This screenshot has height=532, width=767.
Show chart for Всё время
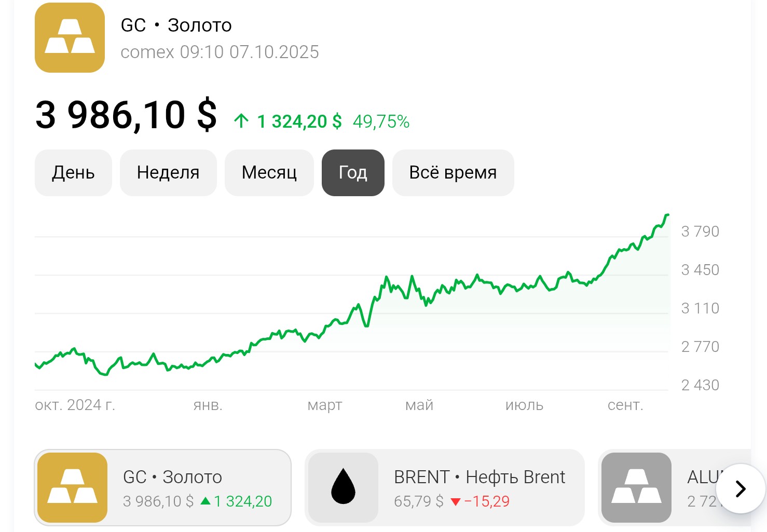point(453,173)
